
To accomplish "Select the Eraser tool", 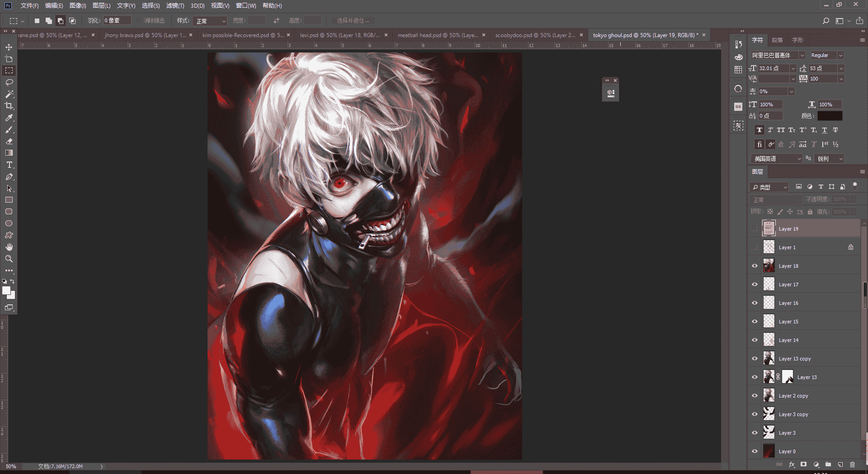I will [9, 141].
